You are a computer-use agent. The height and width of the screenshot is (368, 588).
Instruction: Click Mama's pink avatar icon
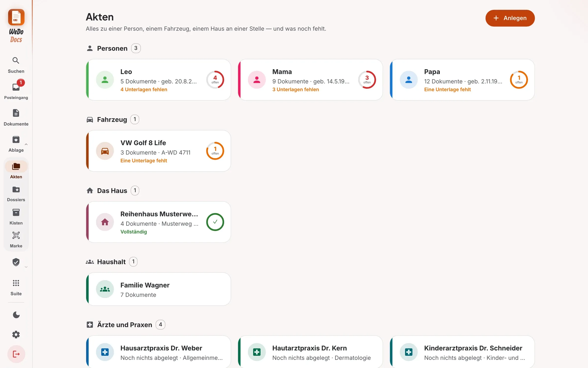pos(257,80)
